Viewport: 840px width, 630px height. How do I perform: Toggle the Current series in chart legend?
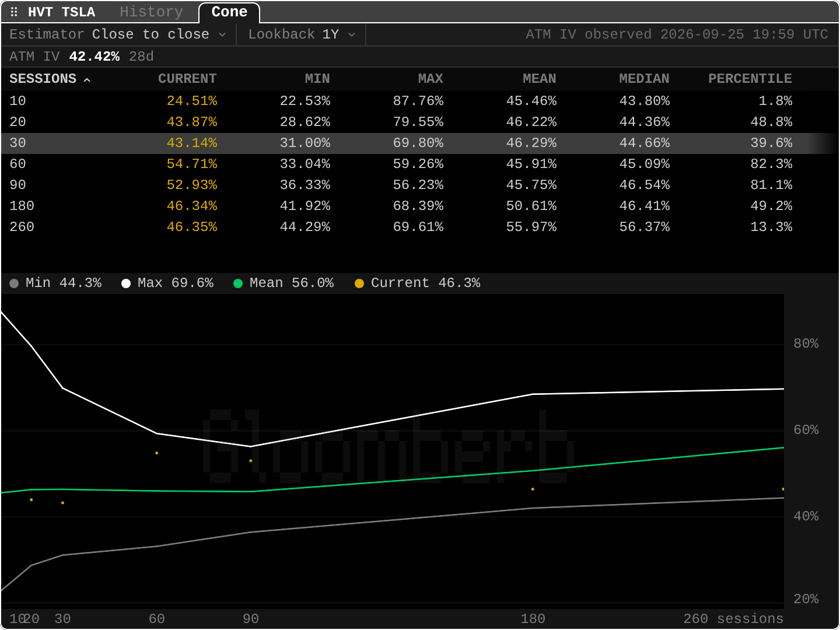418,283
